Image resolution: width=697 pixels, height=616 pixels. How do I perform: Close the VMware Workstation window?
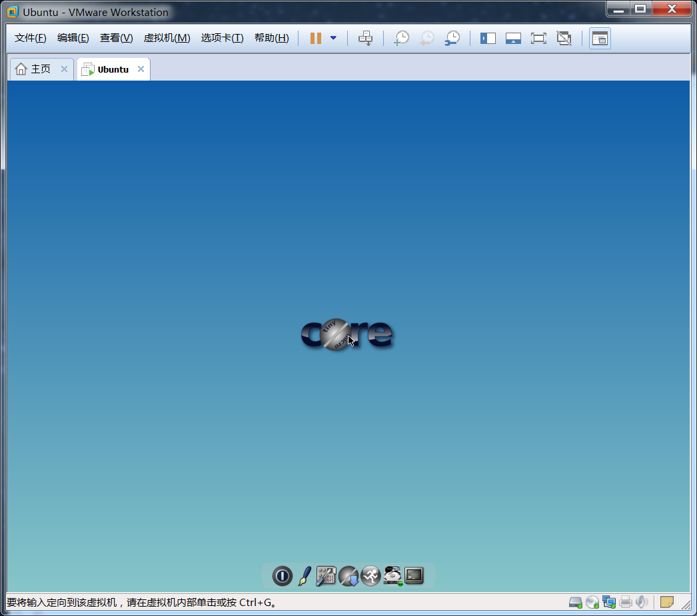672,9
